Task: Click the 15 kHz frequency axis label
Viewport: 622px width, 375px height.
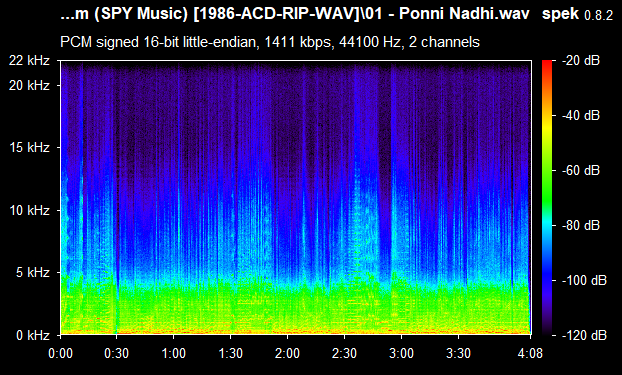Action: point(30,148)
